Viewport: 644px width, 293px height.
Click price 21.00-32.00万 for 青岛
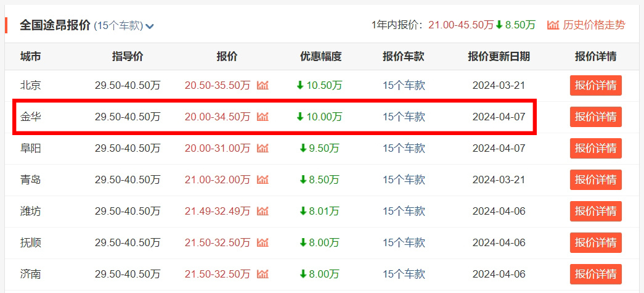click(218, 180)
